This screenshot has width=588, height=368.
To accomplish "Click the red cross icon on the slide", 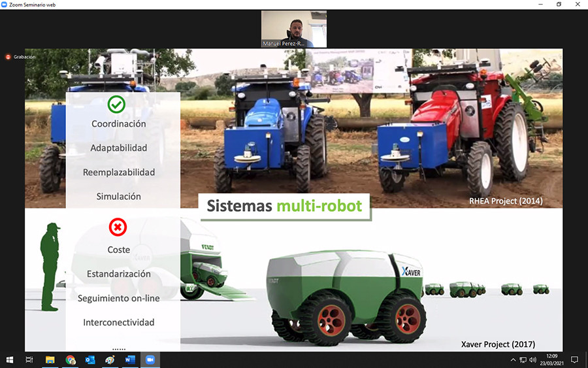I will tap(118, 227).
